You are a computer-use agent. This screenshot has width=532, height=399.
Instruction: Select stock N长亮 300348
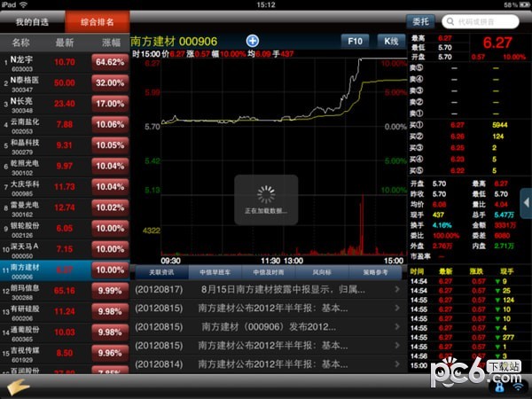(x=65, y=104)
